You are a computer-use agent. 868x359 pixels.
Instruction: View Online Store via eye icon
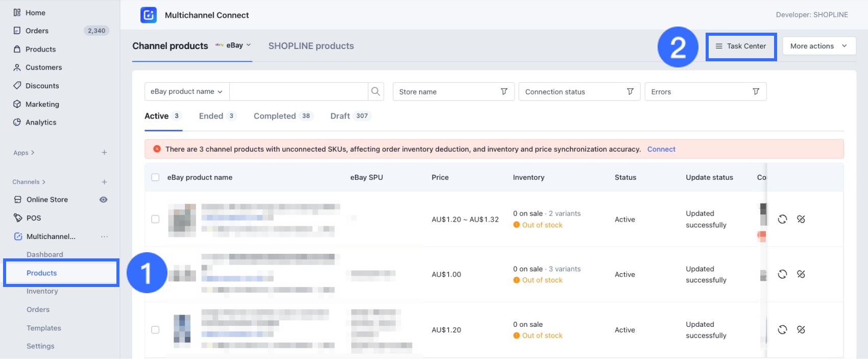pos(103,200)
